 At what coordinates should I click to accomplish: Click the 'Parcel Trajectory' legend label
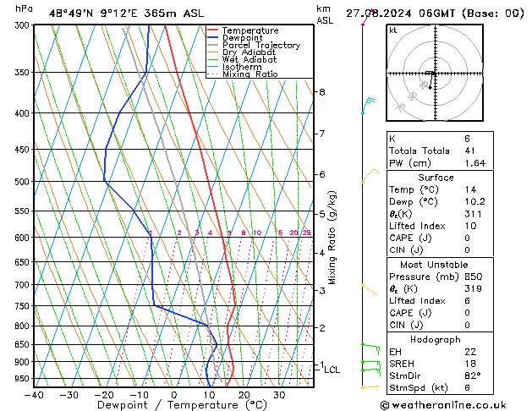pos(261,45)
